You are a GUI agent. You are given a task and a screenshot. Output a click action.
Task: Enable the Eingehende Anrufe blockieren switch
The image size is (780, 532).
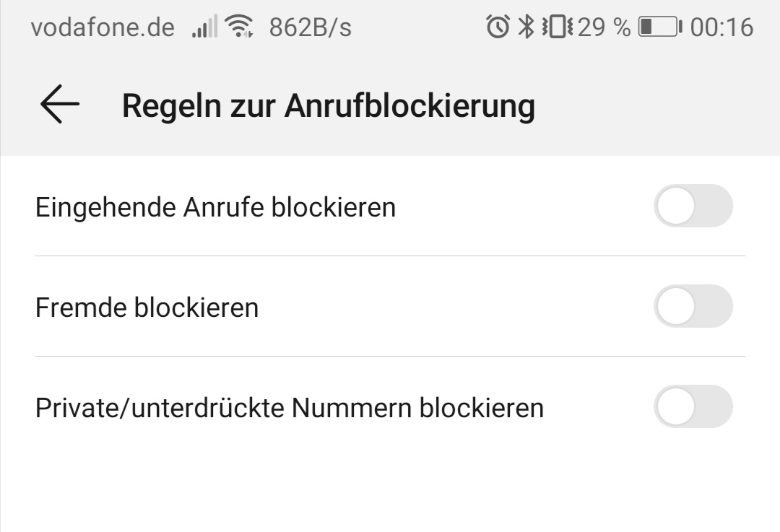click(x=693, y=206)
